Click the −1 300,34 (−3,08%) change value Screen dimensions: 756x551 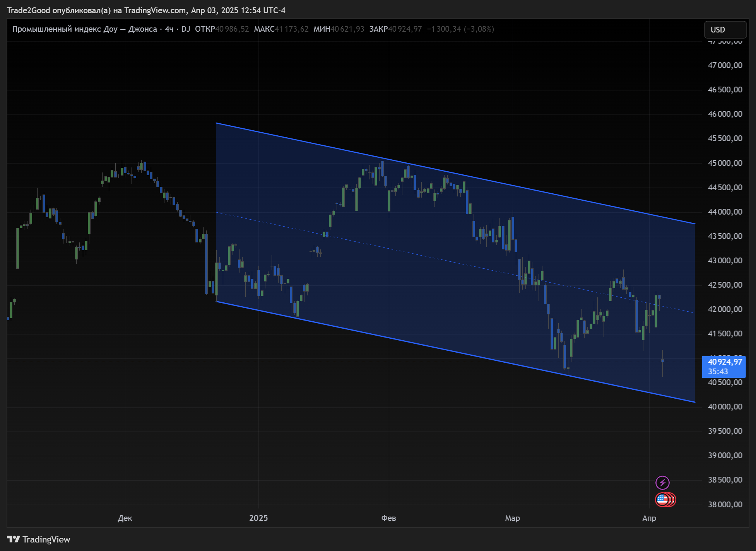coord(460,29)
